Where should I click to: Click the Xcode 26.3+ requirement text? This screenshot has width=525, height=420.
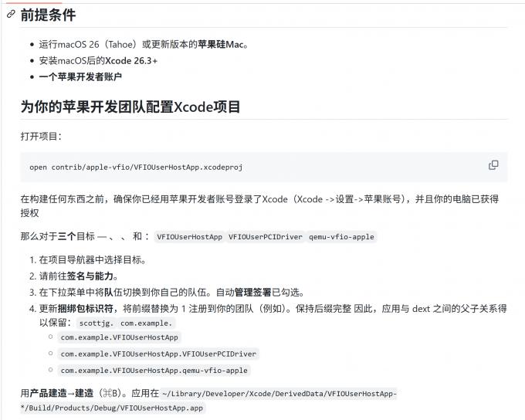point(131,61)
